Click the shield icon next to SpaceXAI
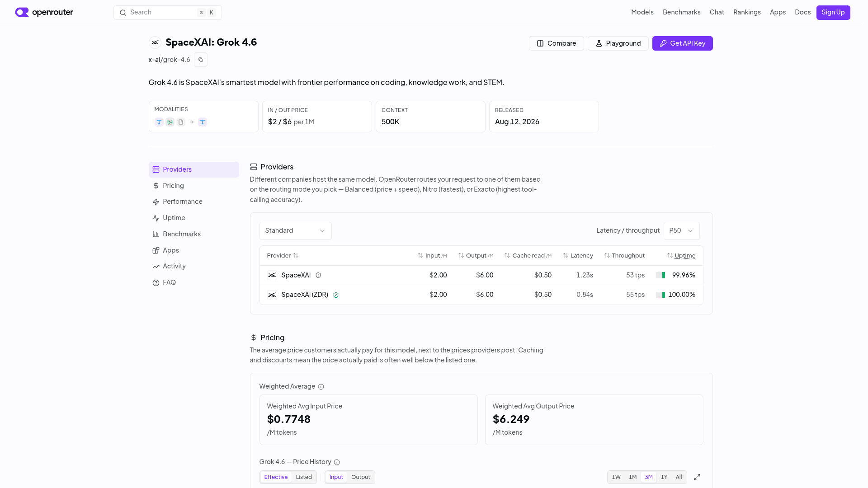This screenshot has width=868, height=488. (x=318, y=275)
